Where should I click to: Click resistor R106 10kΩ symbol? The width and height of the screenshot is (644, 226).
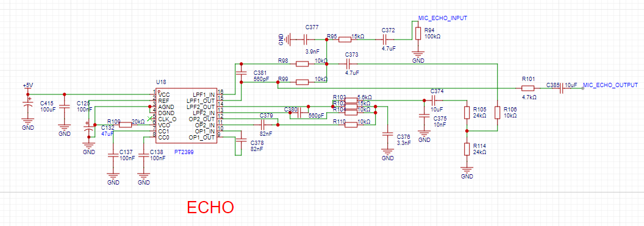[x=498, y=113]
